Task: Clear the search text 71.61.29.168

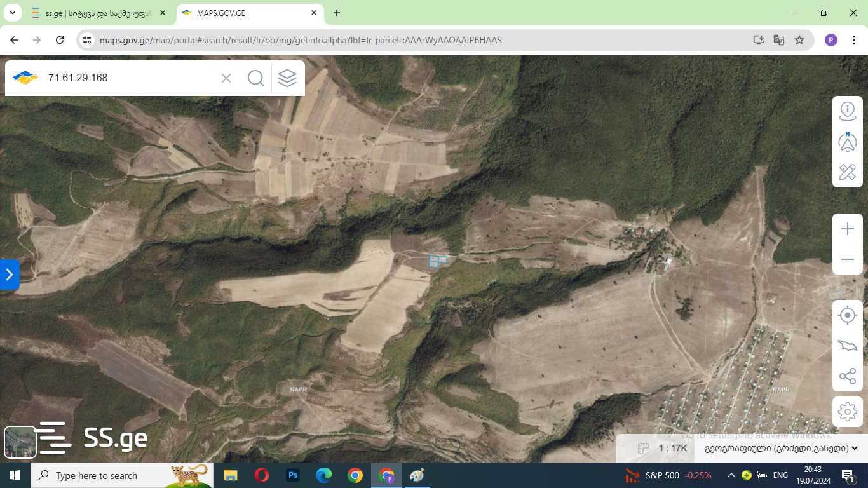Action: (x=226, y=78)
